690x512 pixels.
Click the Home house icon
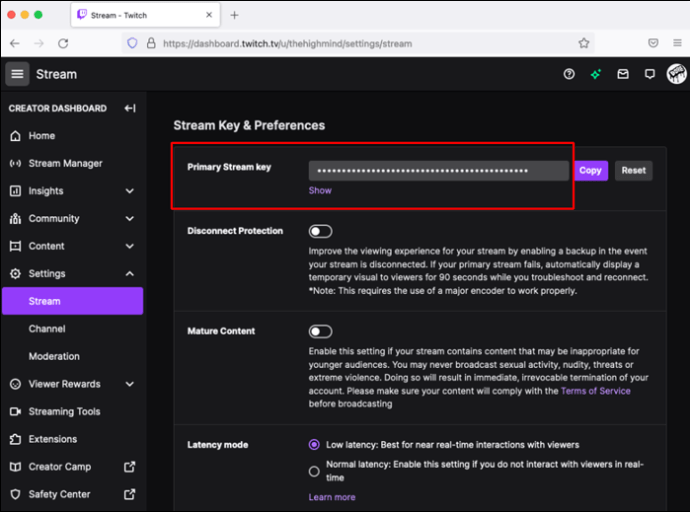tap(15, 136)
